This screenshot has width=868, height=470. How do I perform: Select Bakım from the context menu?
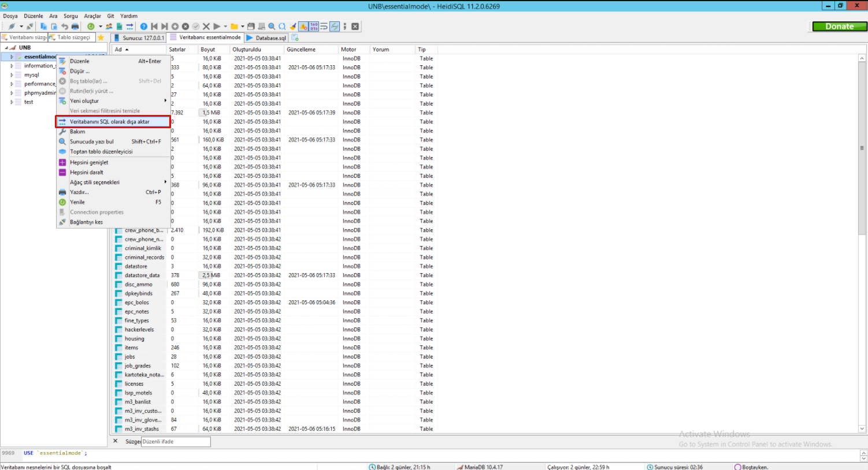[113, 132]
